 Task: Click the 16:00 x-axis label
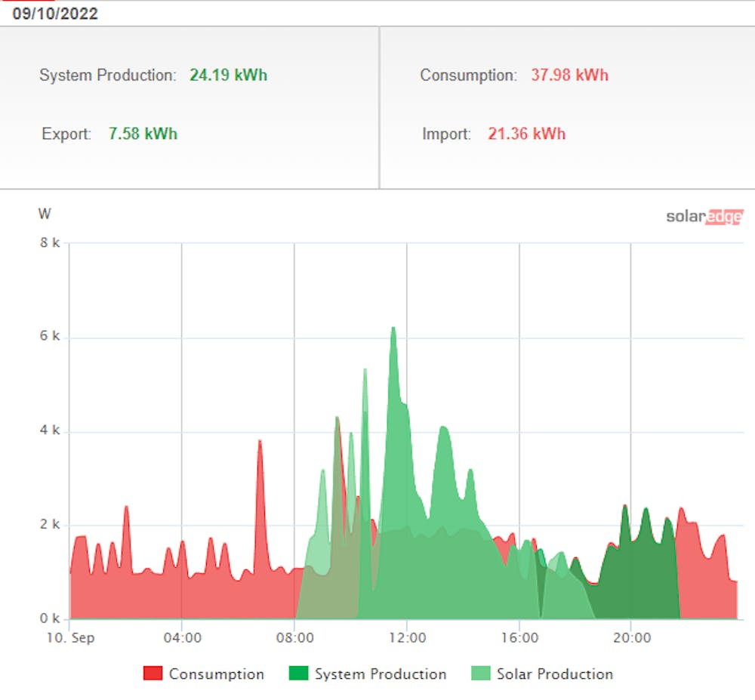coord(519,638)
